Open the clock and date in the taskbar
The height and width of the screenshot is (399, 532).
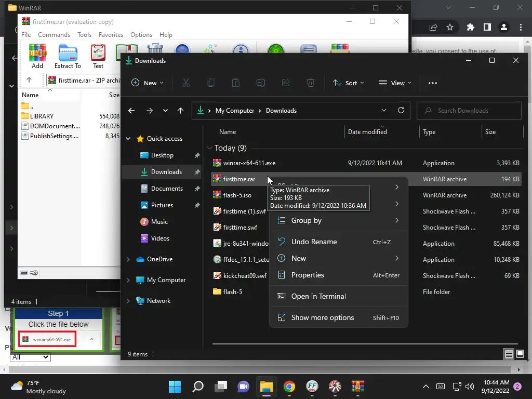coord(495,387)
